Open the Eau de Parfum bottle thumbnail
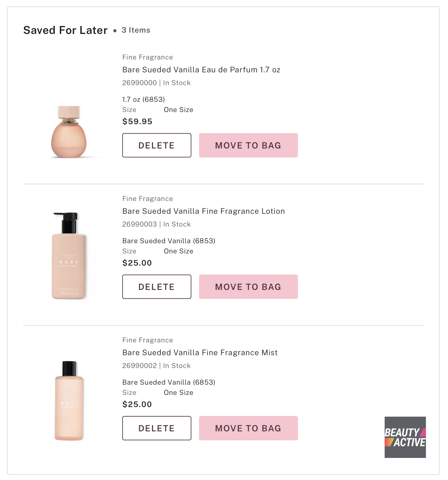448x480 pixels. pos(69,132)
